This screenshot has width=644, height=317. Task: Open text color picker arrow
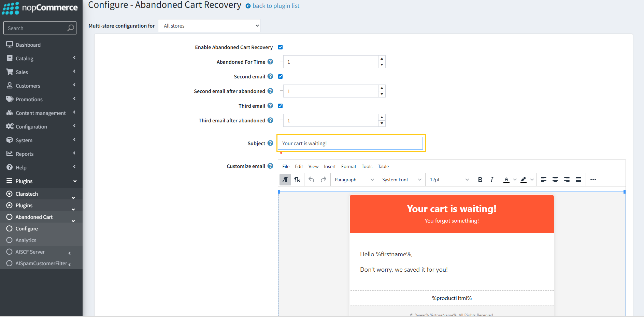[x=515, y=180]
